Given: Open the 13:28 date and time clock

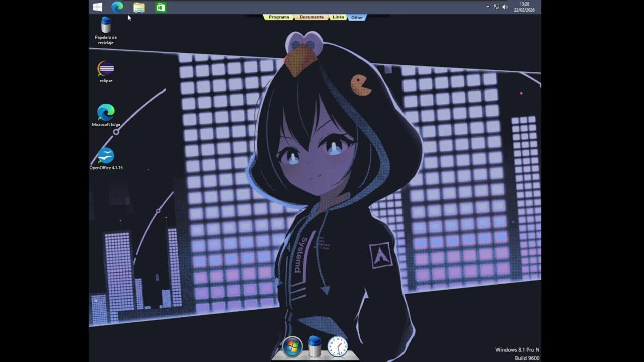Looking at the screenshot, I should tap(524, 7).
